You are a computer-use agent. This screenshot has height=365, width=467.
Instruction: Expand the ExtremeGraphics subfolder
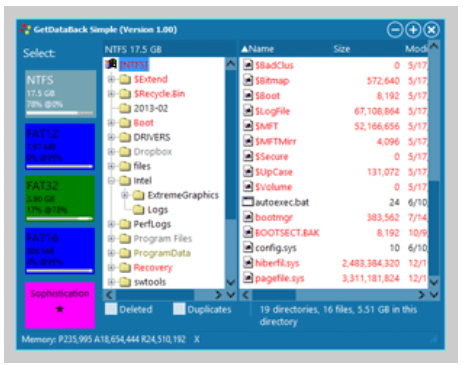pos(125,195)
